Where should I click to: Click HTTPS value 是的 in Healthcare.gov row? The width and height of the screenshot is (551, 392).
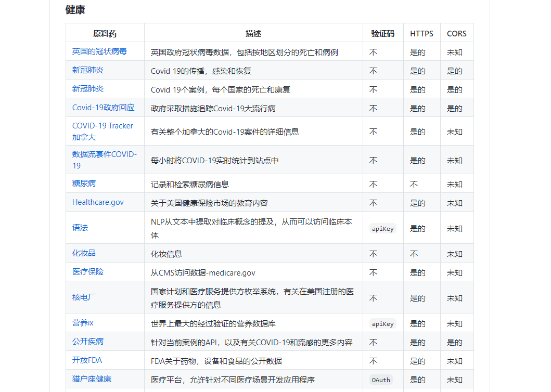tap(418, 203)
